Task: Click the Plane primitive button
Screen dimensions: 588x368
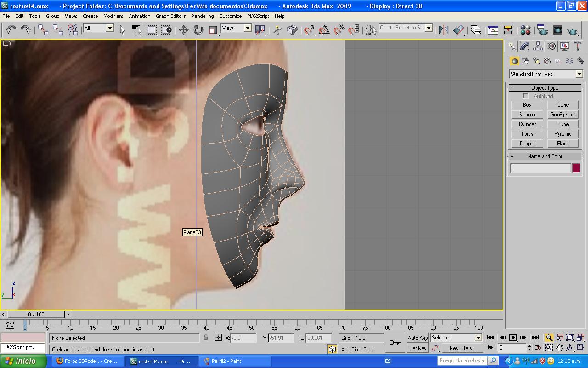Action: click(563, 144)
